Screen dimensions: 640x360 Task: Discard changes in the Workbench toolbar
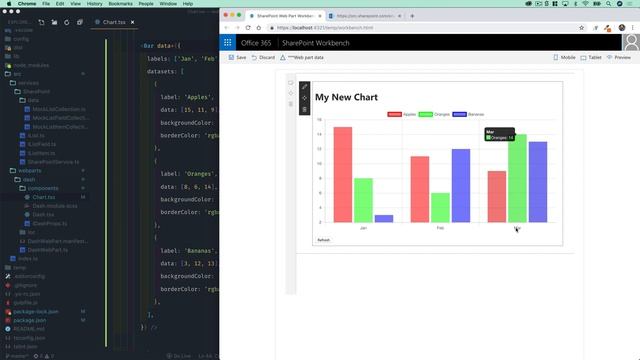tap(263, 58)
